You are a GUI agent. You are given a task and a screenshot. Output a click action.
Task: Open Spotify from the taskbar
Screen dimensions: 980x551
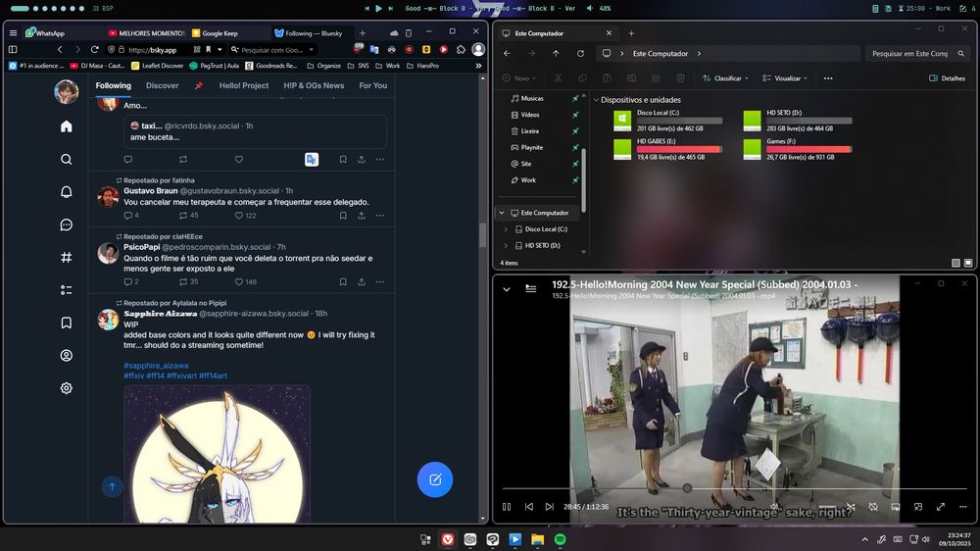point(560,539)
